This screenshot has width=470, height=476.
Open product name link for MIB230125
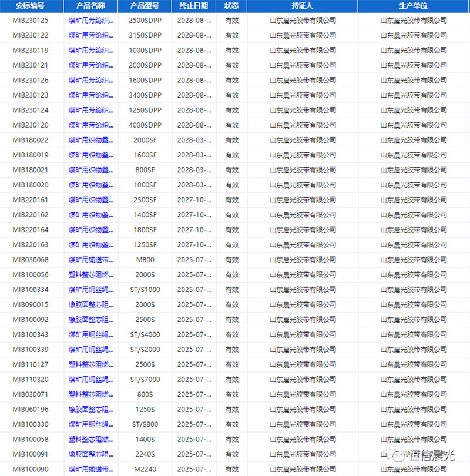[x=90, y=21]
